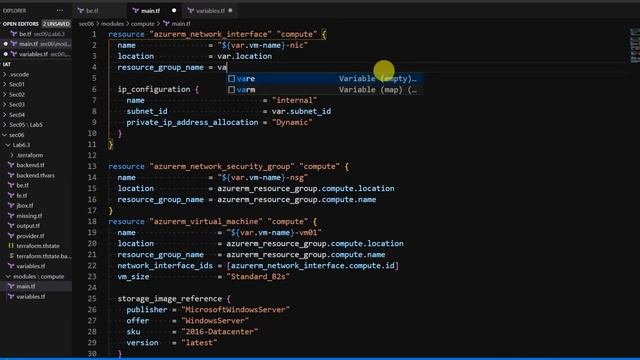Click variable icon of 'varm' suggestion
This screenshot has height=360, width=640.
coord(231,90)
